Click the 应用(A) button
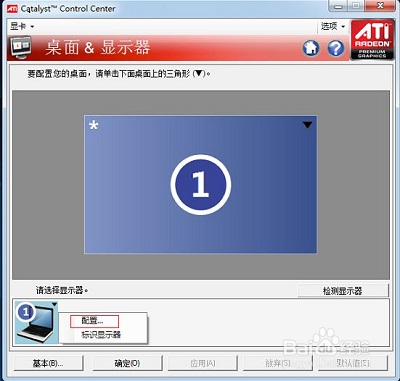Viewport: 400px width, 381px height. pos(203,363)
